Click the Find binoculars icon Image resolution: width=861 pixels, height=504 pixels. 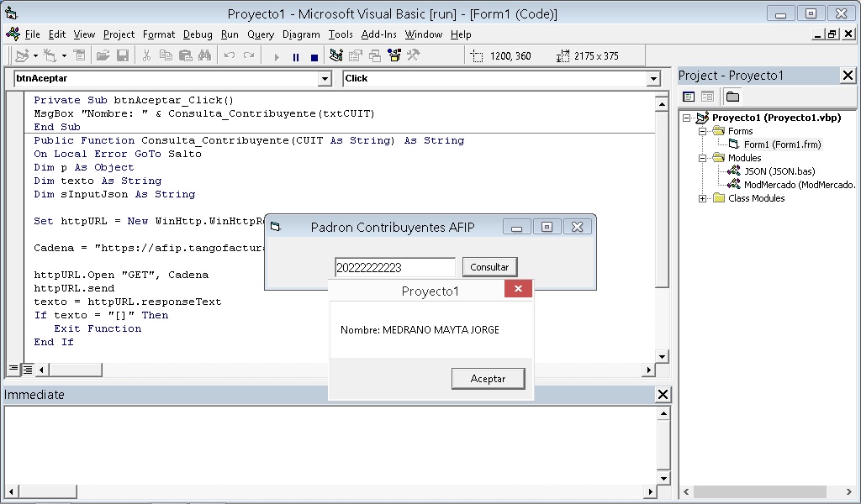coord(205,55)
